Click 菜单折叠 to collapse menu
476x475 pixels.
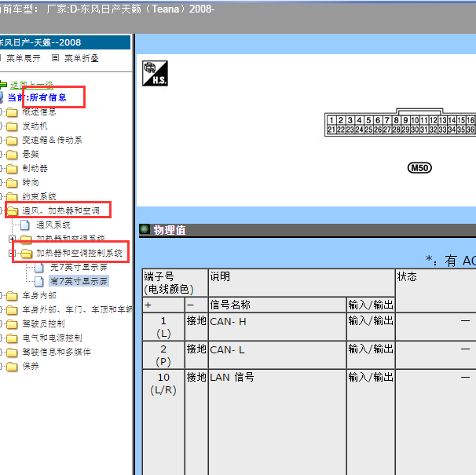[x=82, y=58]
